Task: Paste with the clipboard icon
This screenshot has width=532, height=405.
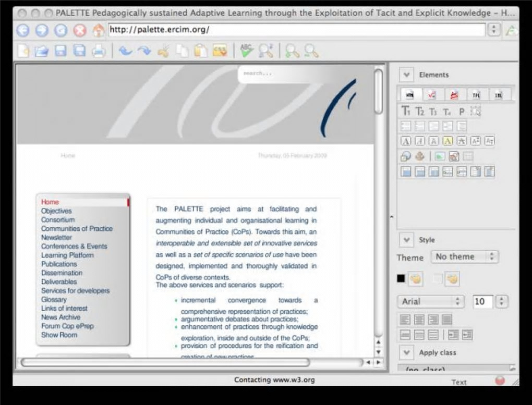Action: 201,51
